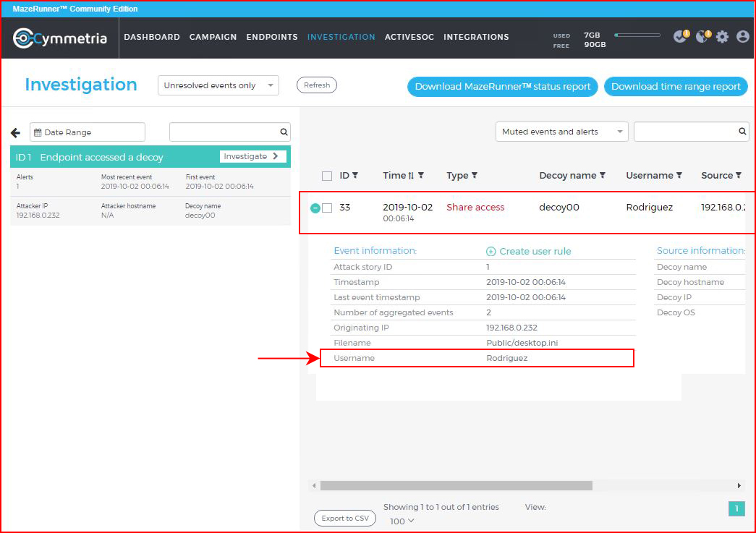
Task: Click the left panel search magnifier icon
Action: tap(284, 132)
